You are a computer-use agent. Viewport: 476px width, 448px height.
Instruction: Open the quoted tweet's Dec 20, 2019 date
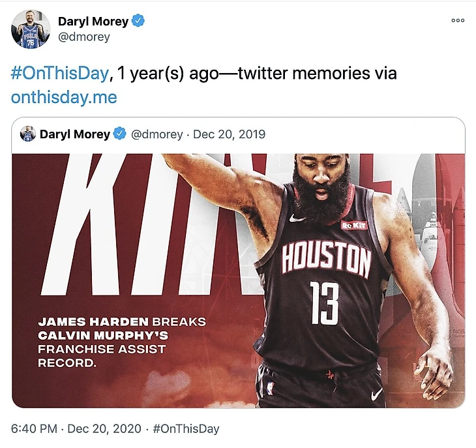[x=229, y=134]
